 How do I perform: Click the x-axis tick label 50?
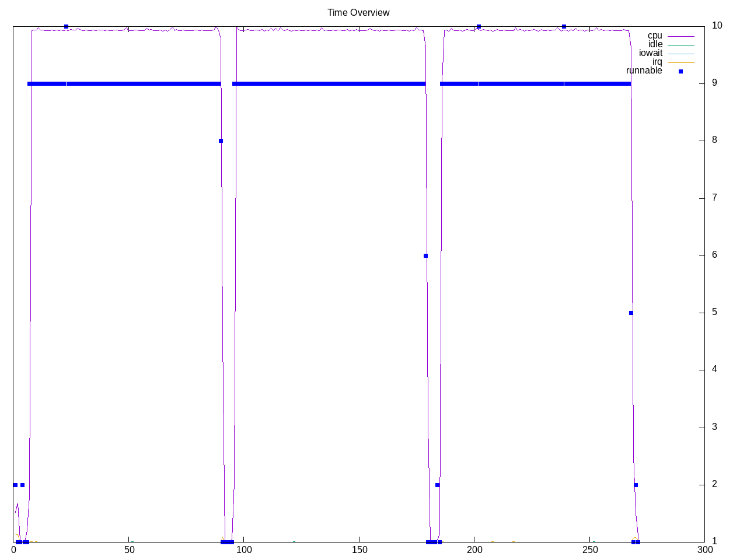130,549
